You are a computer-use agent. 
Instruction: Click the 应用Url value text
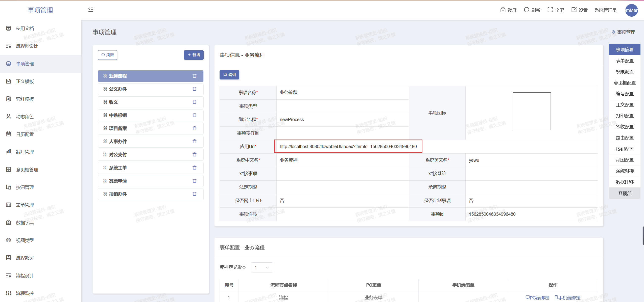[x=348, y=147]
